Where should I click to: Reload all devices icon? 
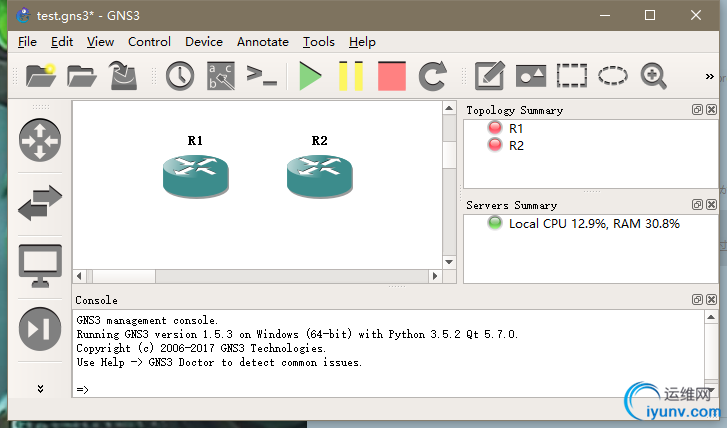point(432,76)
